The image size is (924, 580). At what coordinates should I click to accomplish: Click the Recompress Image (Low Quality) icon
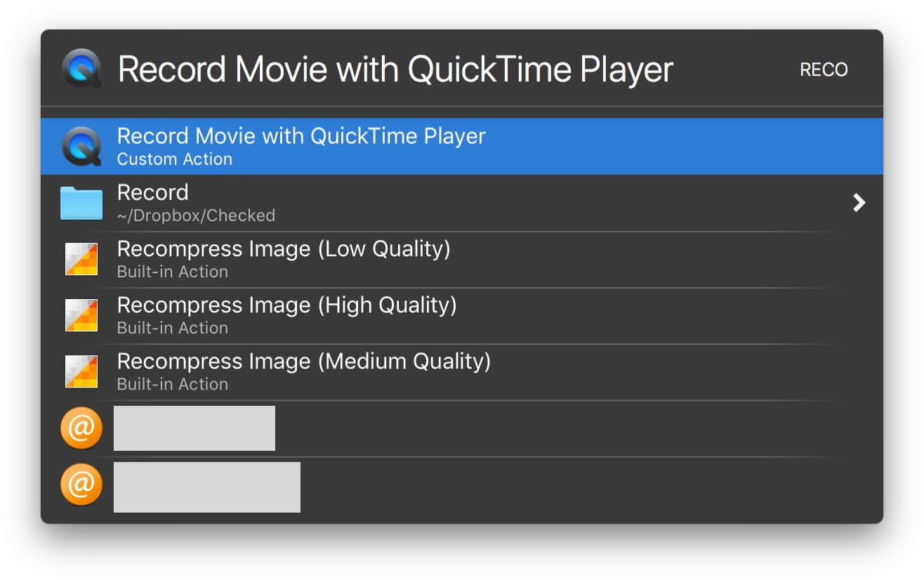point(81,259)
